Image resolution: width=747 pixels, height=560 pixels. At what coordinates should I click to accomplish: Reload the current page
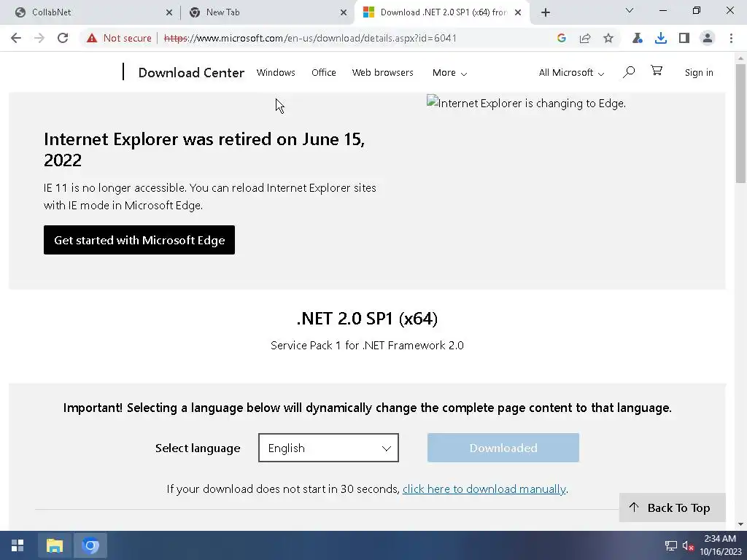pyautogui.click(x=63, y=38)
